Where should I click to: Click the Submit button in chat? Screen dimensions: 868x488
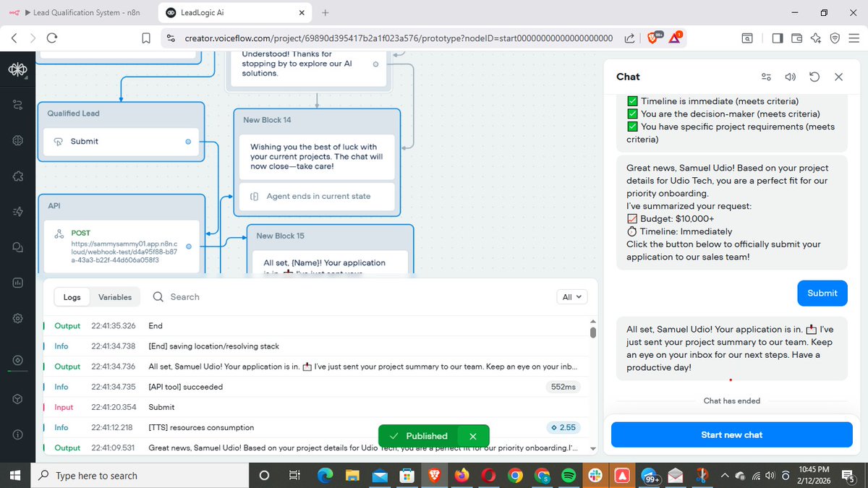coord(822,293)
